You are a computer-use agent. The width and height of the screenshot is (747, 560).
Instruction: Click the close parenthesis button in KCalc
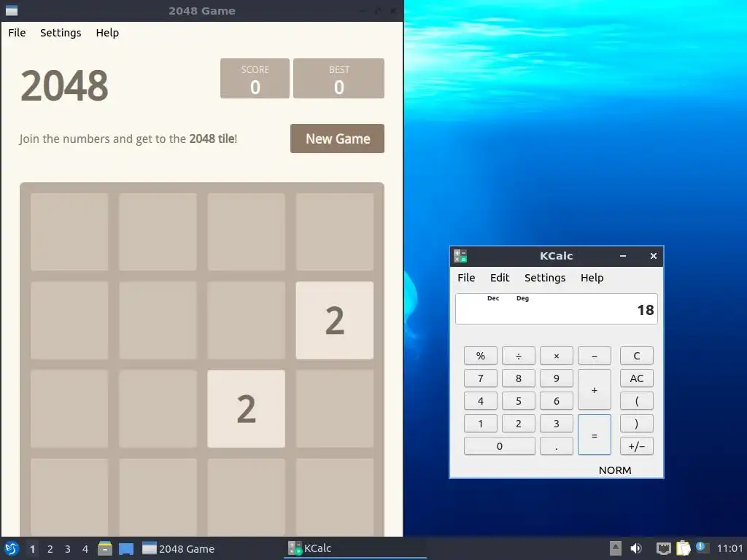coord(636,424)
